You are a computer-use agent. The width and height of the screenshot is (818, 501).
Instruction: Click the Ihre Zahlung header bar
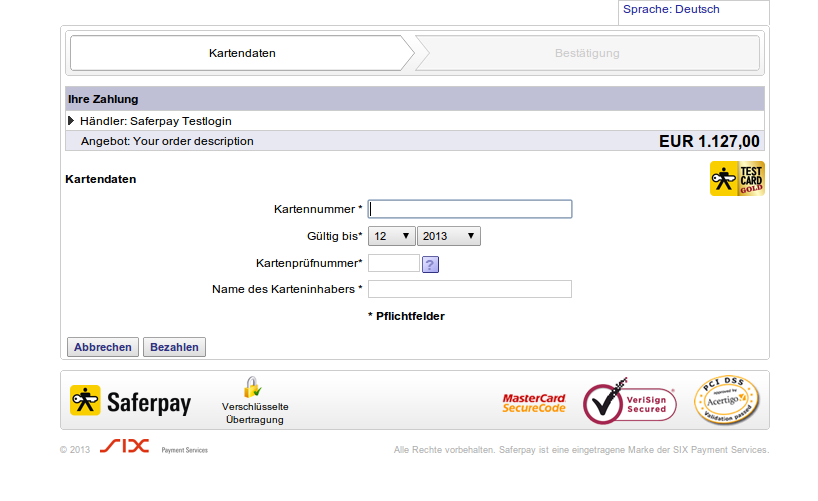click(x=414, y=99)
